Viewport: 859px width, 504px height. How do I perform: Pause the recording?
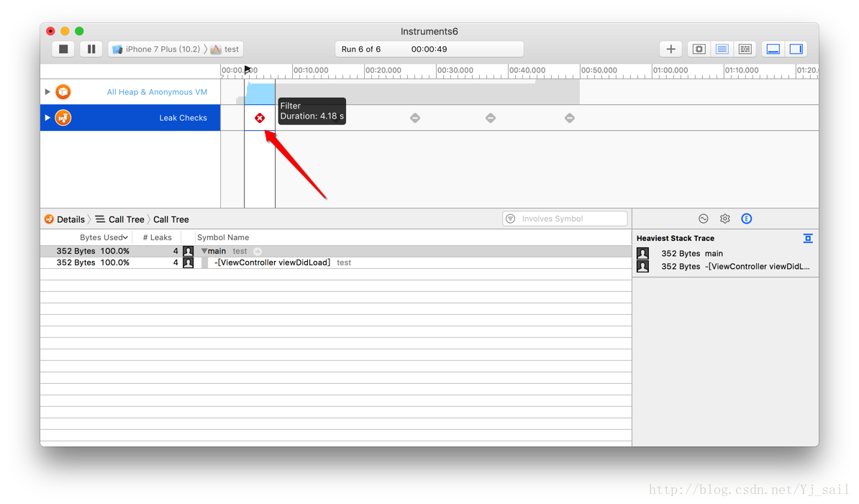coord(91,50)
